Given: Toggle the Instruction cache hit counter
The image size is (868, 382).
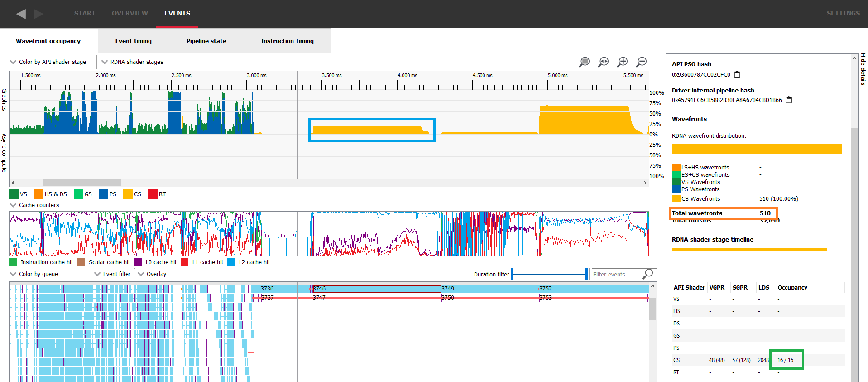Looking at the screenshot, I should point(13,262).
